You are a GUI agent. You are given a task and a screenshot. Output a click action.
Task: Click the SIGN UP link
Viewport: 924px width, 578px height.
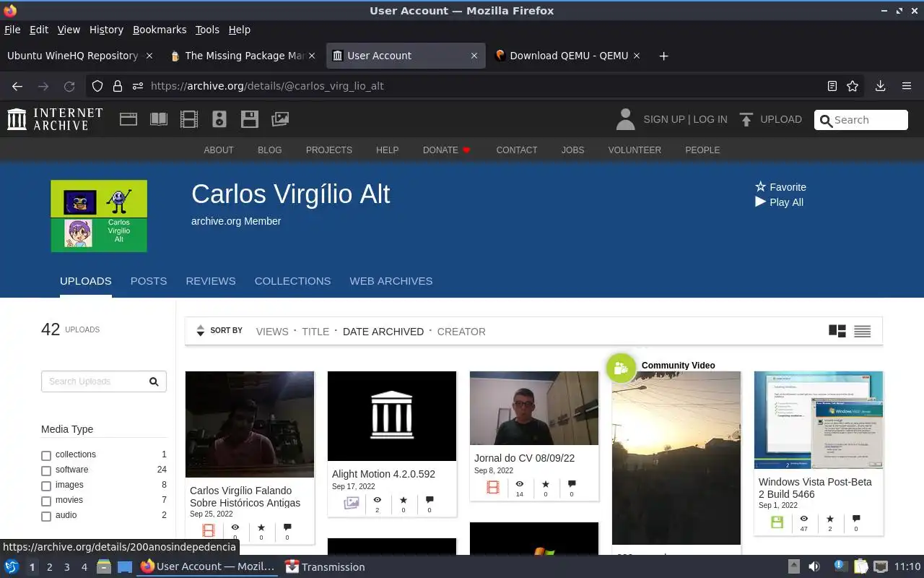pos(663,119)
